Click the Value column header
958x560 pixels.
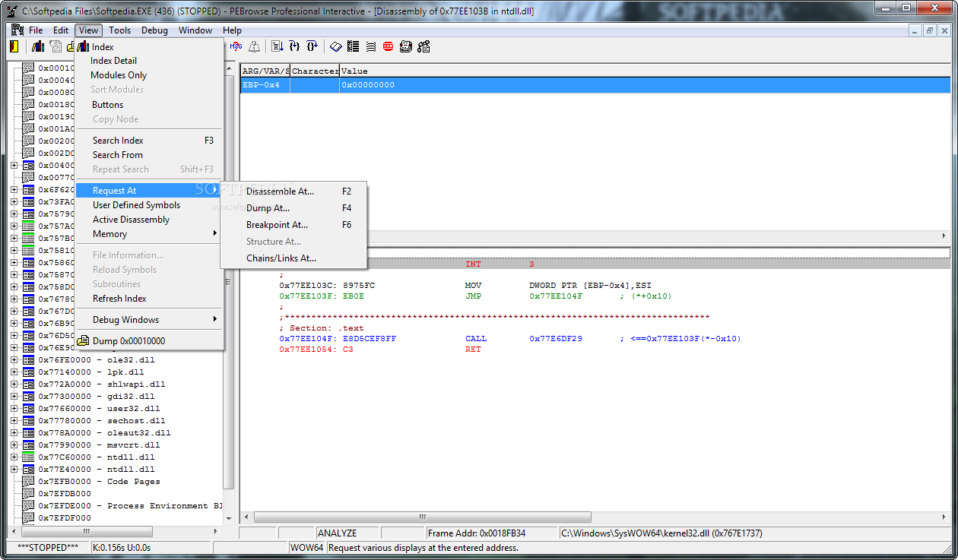point(644,71)
